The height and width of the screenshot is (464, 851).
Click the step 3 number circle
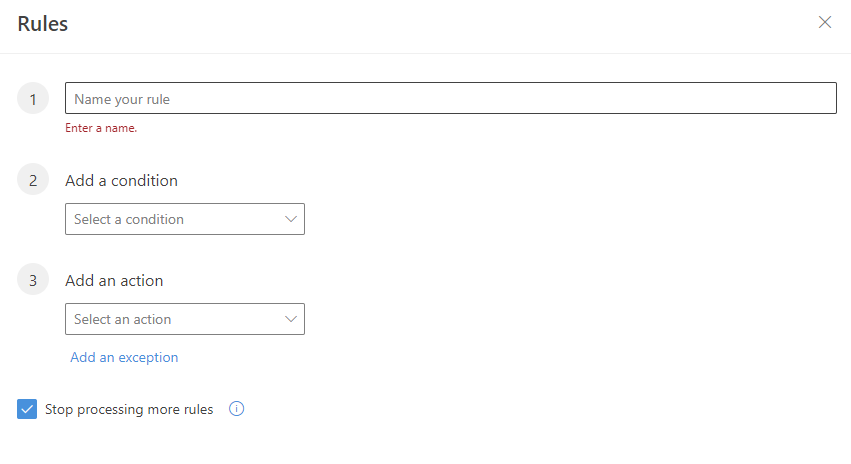click(33, 279)
